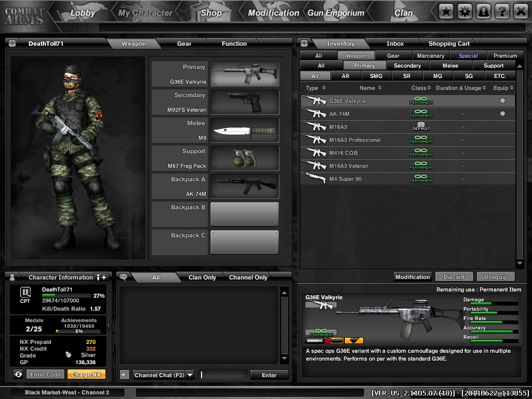Click the empty Backpack C slot
Viewport: 532px width, 399px height.
pos(245,242)
